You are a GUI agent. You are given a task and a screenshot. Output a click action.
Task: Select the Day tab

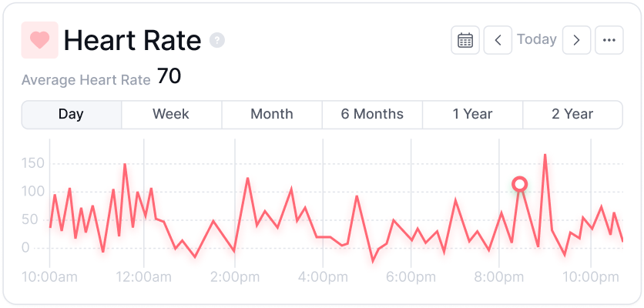pos(72,114)
